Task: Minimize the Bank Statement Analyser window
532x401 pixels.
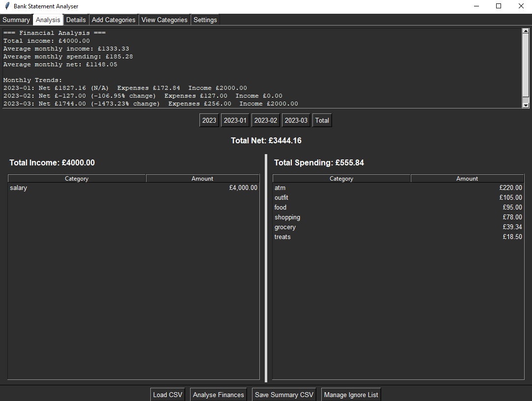Action: [476, 6]
